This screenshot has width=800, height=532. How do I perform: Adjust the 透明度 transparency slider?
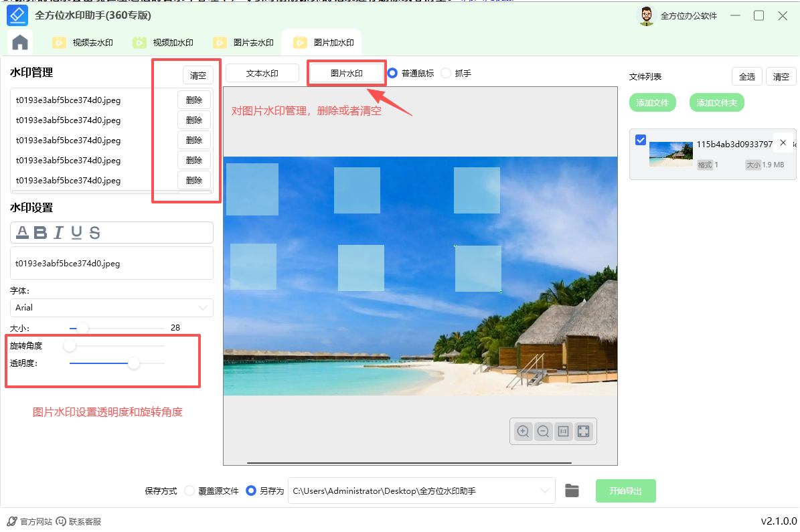tap(133, 363)
